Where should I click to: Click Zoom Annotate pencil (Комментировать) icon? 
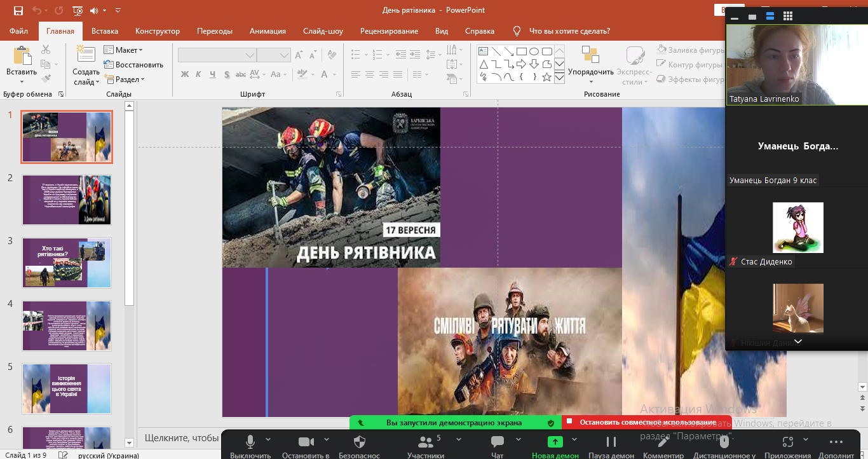click(x=663, y=441)
